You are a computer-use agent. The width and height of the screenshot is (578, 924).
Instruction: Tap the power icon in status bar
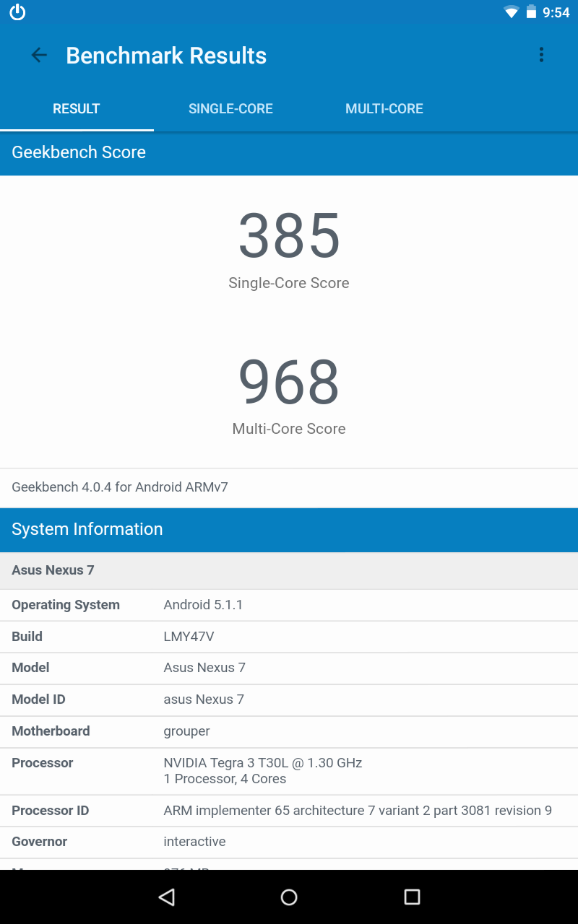[x=17, y=12]
